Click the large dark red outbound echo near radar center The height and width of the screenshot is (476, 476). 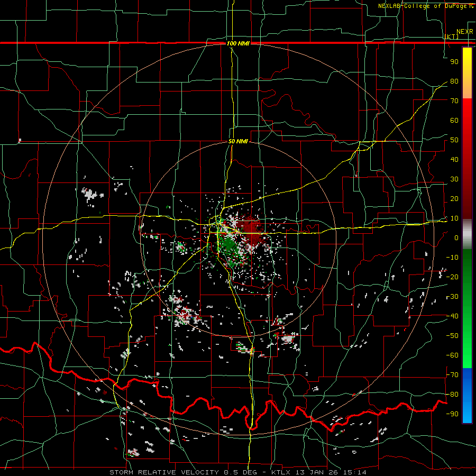point(251,231)
